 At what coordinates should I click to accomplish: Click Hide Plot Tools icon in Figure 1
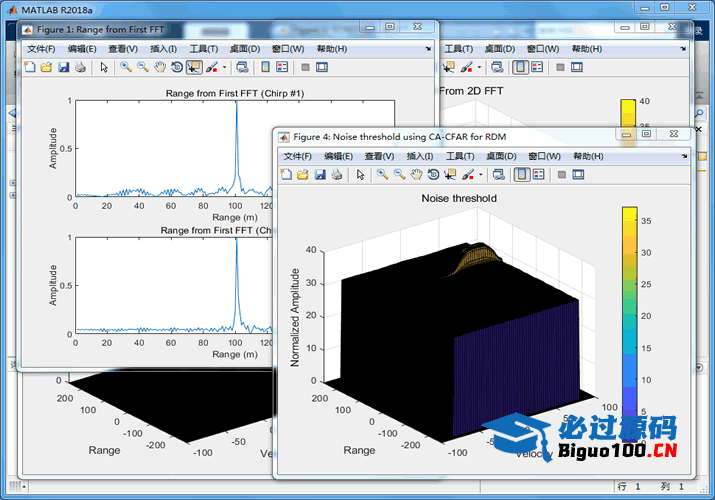306,67
